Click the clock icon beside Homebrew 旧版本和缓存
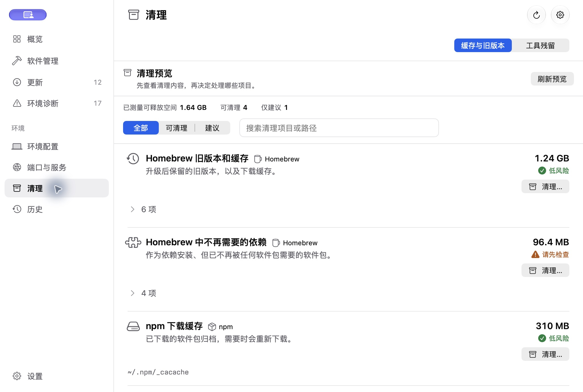 tap(133, 159)
